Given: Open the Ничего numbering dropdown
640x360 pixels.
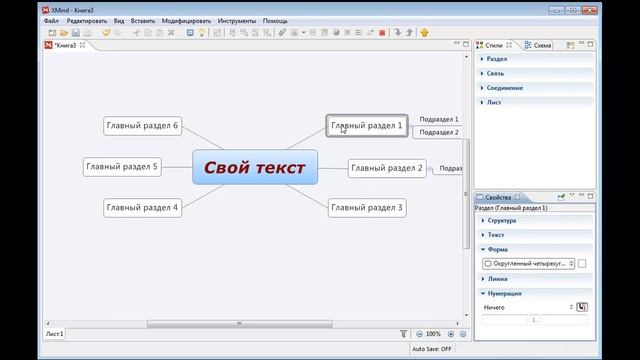Looking at the screenshot, I should click(x=529, y=307).
